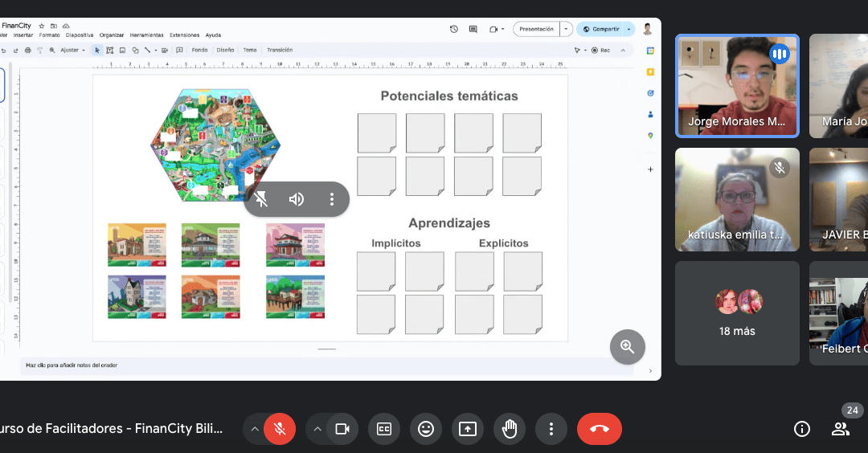
Task: Open meeting details info icon
Action: pos(801,429)
